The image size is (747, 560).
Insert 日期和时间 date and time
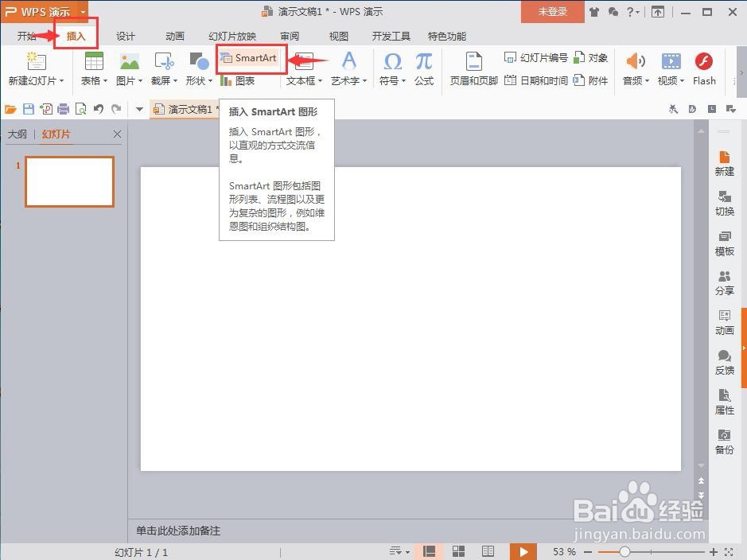pos(536,80)
